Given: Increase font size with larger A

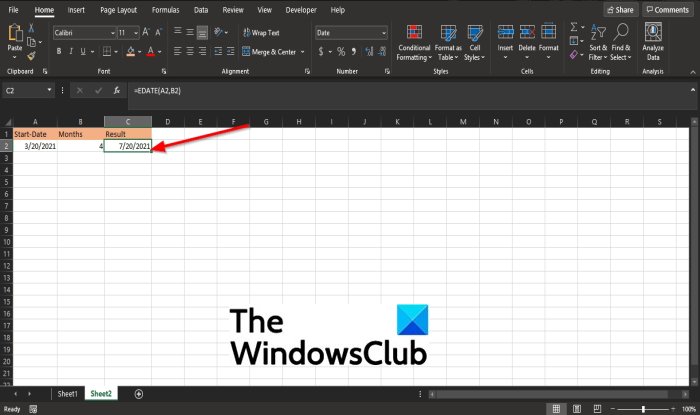Looking at the screenshot, I should tap(146, 32).
